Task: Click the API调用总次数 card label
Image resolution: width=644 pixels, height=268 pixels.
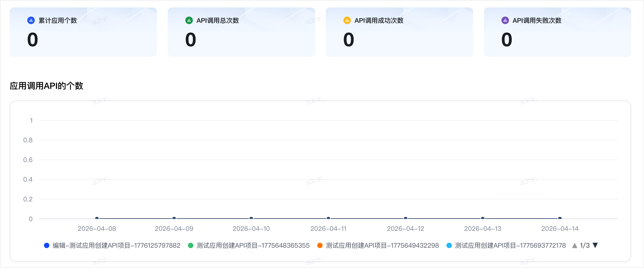Action: point(218,21)
